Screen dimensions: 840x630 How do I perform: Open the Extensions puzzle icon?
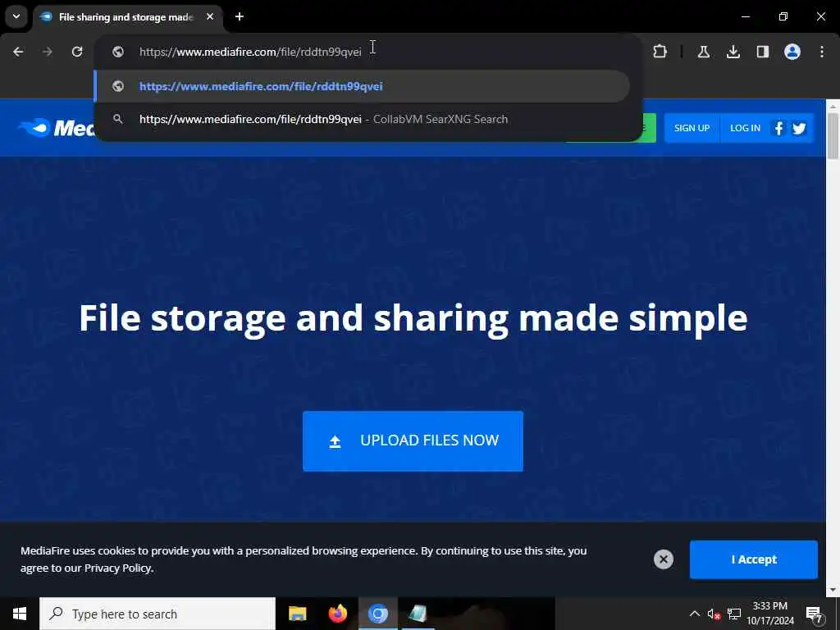coord(660,52)
